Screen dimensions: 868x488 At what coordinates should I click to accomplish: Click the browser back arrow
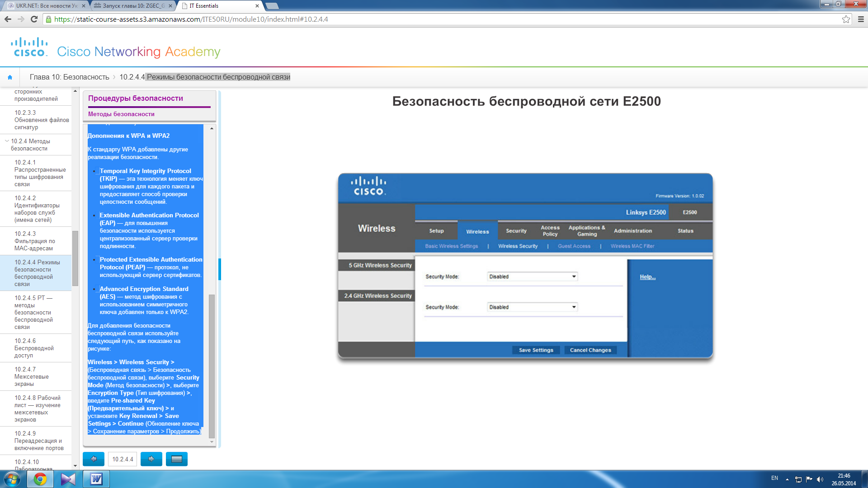(8, 19)
